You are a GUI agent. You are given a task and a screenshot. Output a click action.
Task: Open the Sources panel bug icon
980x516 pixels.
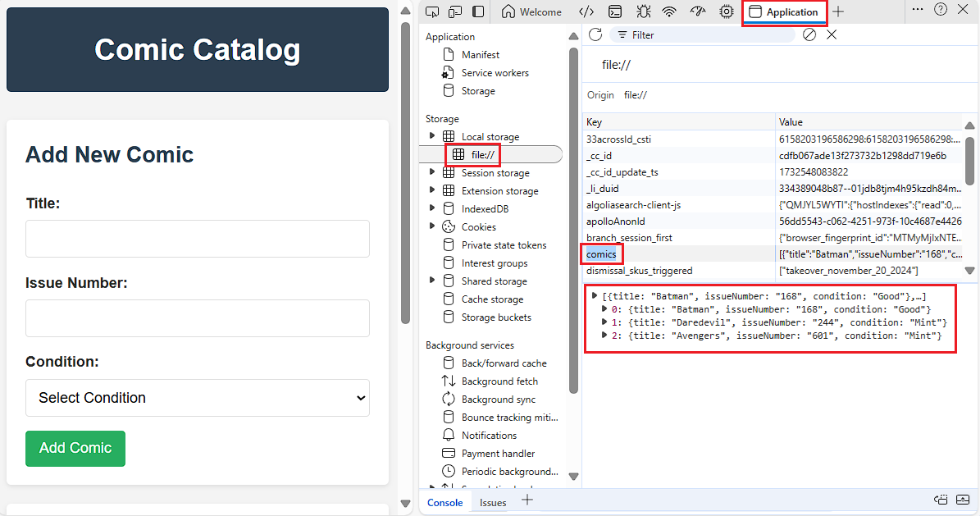643,11
